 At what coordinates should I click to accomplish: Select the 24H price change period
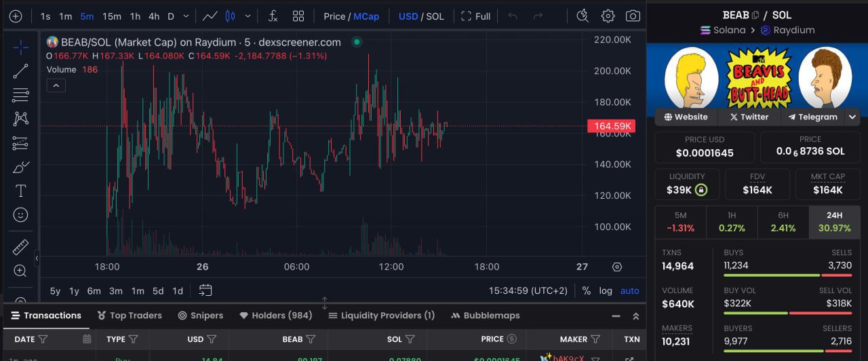click(x=834, y=222)
